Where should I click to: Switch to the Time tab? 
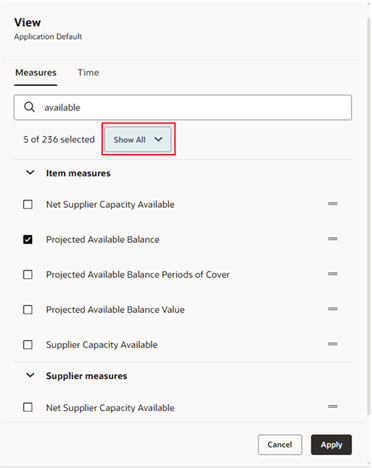[88, 73]
